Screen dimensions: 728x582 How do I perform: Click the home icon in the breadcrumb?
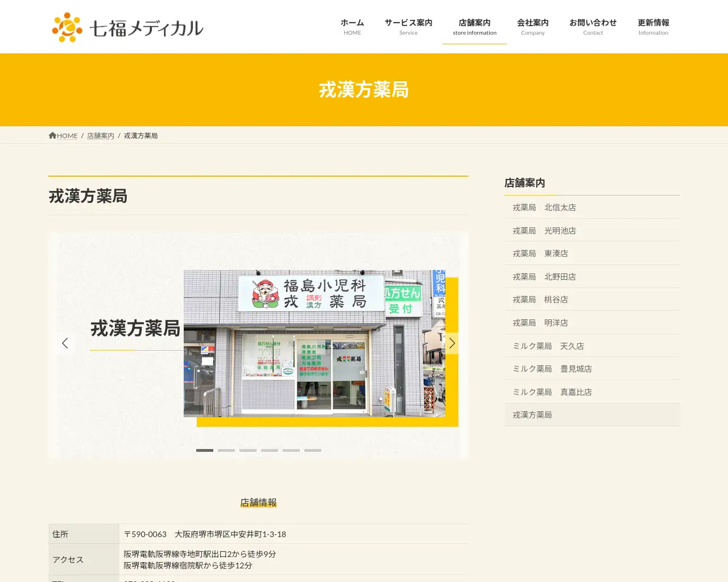coord(52,135)
